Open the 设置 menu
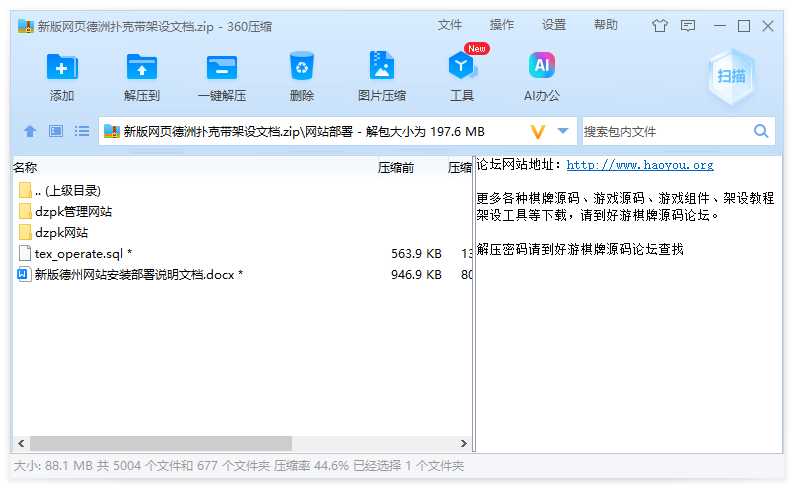Screen dimensions: 794x488 coord(554,25)
